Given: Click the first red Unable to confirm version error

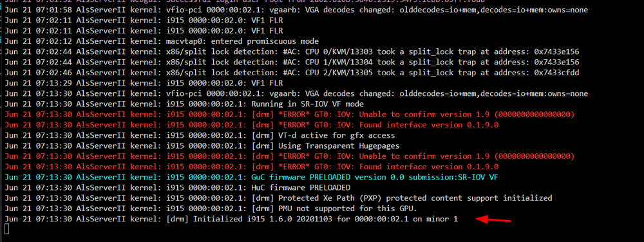Looking at the screenshot, I should tap(290, 115).
